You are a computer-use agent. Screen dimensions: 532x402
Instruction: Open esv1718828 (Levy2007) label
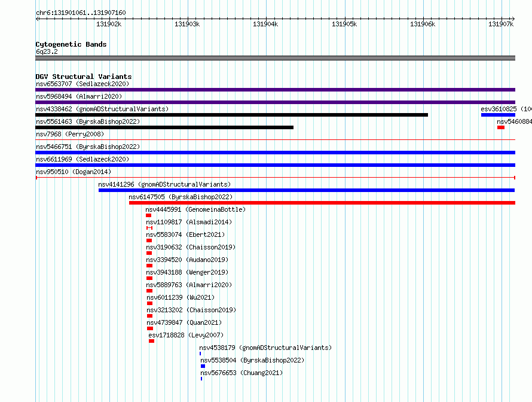tap(186, 335)
